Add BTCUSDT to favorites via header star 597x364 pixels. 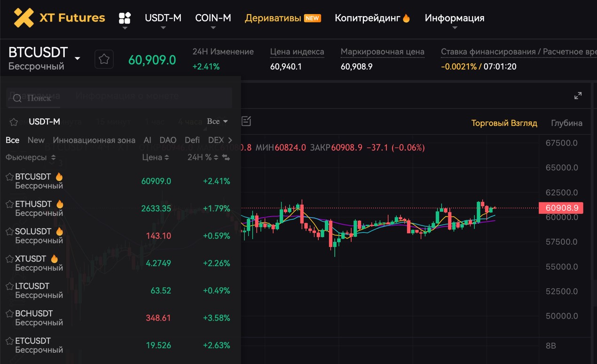pyautogui.click(x=104, y=60)
